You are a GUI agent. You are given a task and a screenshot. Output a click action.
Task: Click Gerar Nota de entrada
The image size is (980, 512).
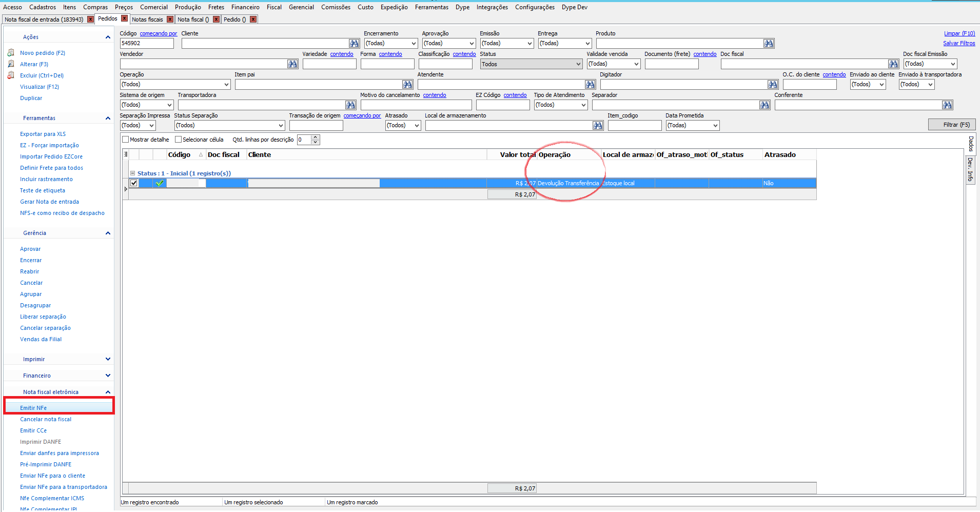click(x=49, y=202)
